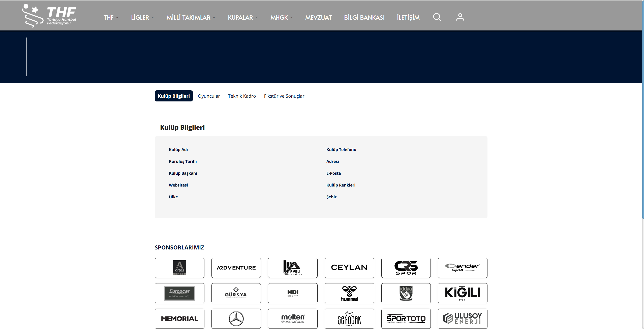Open the Gür&Ya sponsor logo
This screenshot has height=329, width=644.
click(x=236, y=293)
